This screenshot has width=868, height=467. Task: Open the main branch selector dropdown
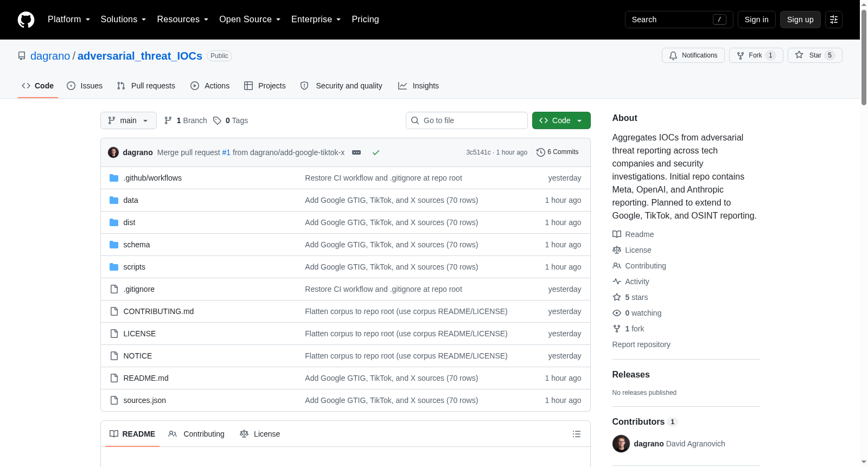pos(129,120)
